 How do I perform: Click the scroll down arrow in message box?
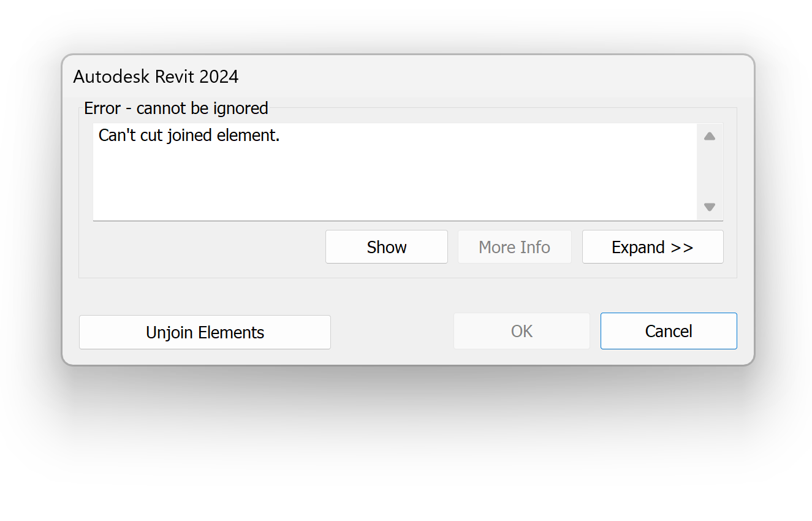[x=710, y=207]
